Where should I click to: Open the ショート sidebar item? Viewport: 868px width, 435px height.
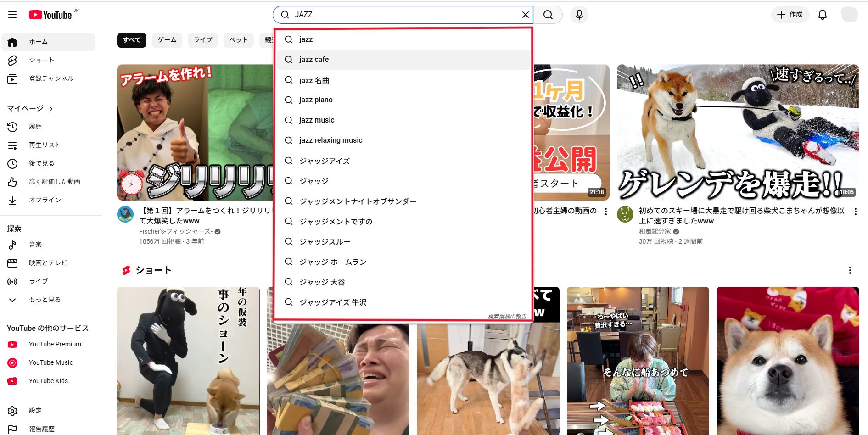coord(41,60)
